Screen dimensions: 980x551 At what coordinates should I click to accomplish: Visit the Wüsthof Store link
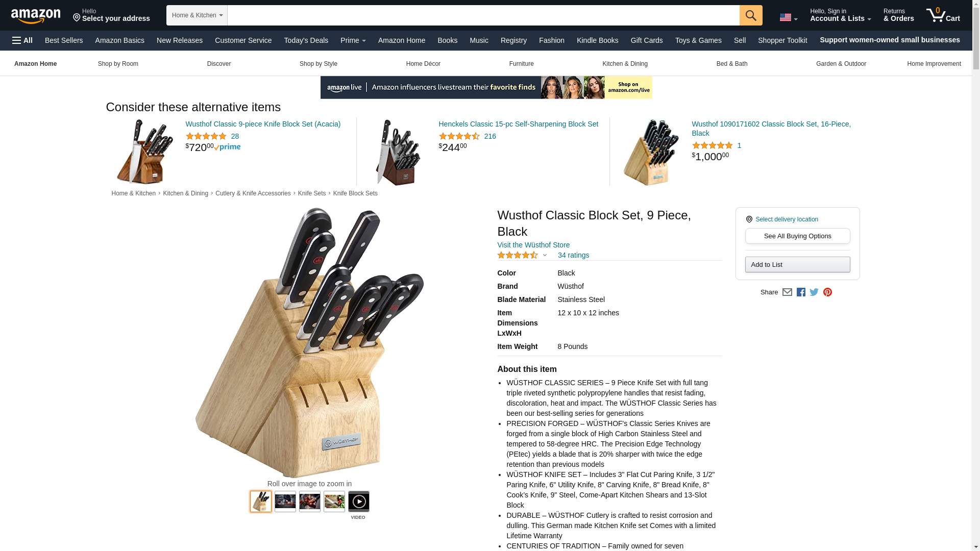[x=533, y=245]
